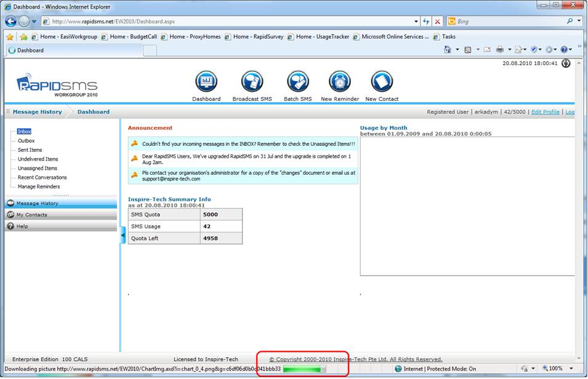Click the refresh arrows in address bar
The image size is (588, 379).
[426, 22]
